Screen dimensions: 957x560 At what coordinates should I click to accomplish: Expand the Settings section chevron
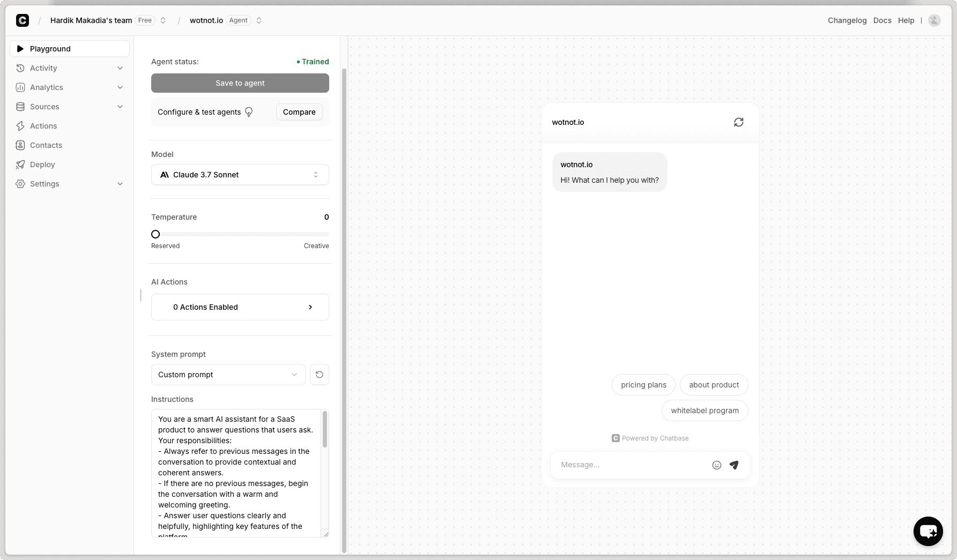[x=120, y=184]
